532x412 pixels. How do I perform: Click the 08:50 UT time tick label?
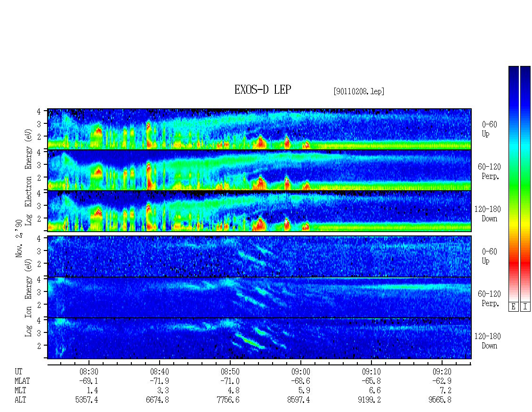(230, 372)
